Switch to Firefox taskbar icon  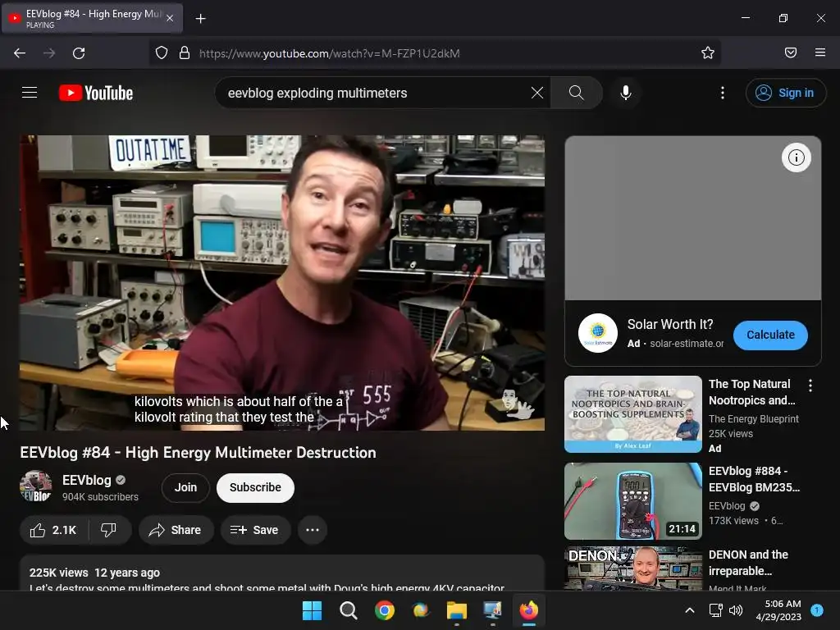[529, 610]
